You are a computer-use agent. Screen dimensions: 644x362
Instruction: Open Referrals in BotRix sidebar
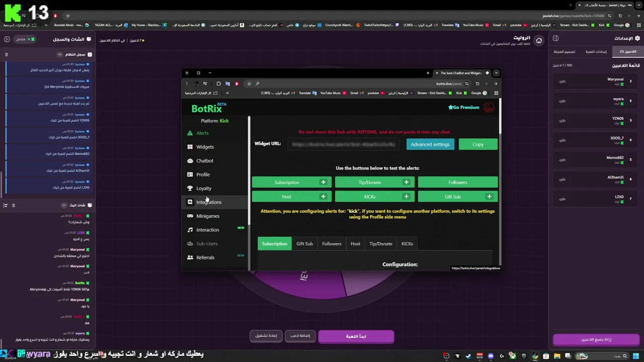pyautogui.click(x=205, y=257)
